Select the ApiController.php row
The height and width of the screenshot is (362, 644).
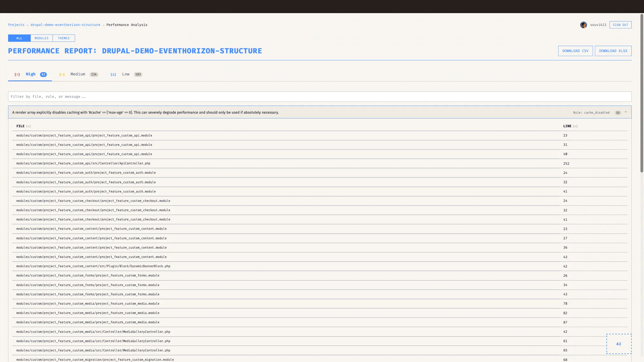(320, 163)
